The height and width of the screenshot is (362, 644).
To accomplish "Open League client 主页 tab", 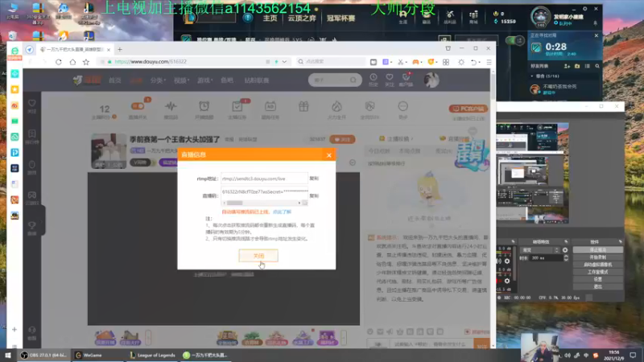I will [x=270, y=19].
